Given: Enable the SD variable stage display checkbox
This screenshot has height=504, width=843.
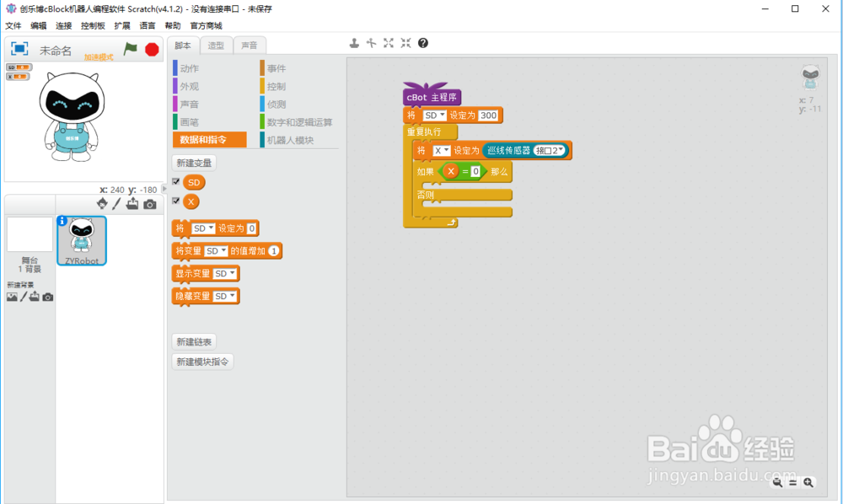Looking at the screenshot, I should click(x=175, y=182).
